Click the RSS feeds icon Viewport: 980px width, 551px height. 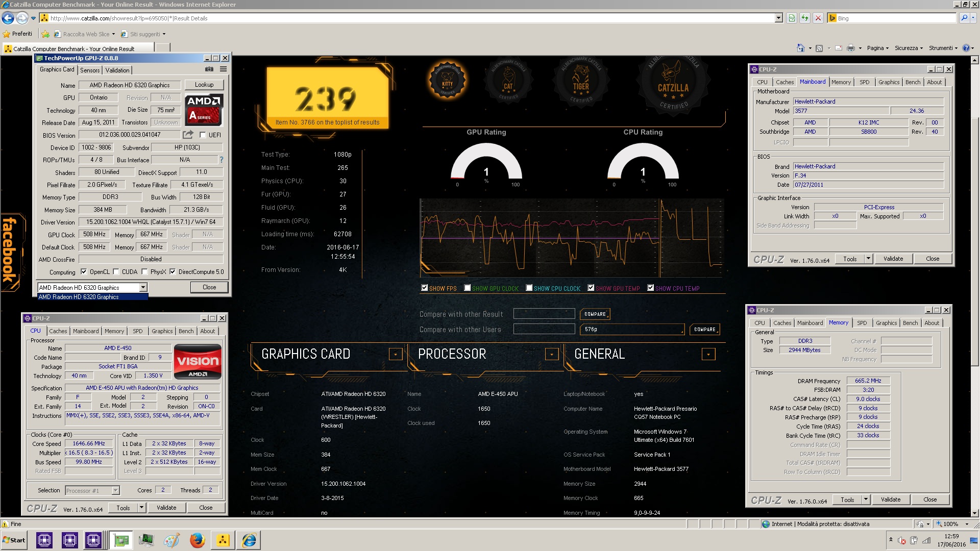tap(819, 48)
